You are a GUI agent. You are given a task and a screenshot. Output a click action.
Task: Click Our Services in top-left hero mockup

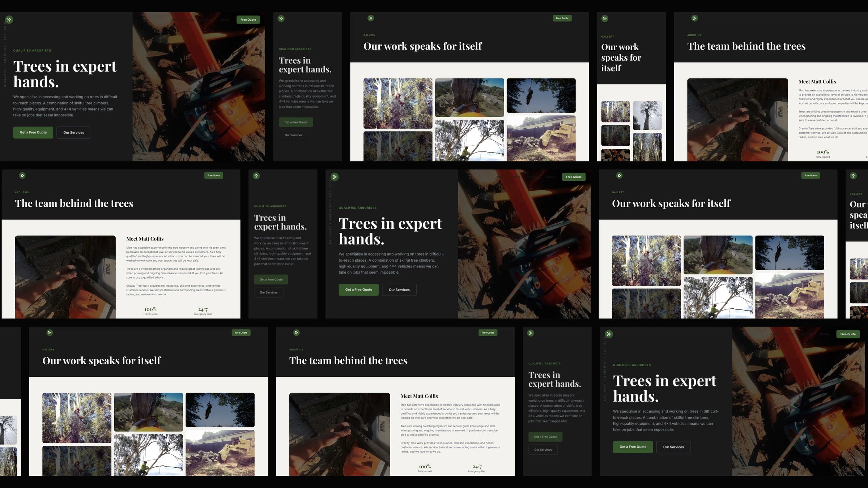pyautogui.click(x=74, y=132)
